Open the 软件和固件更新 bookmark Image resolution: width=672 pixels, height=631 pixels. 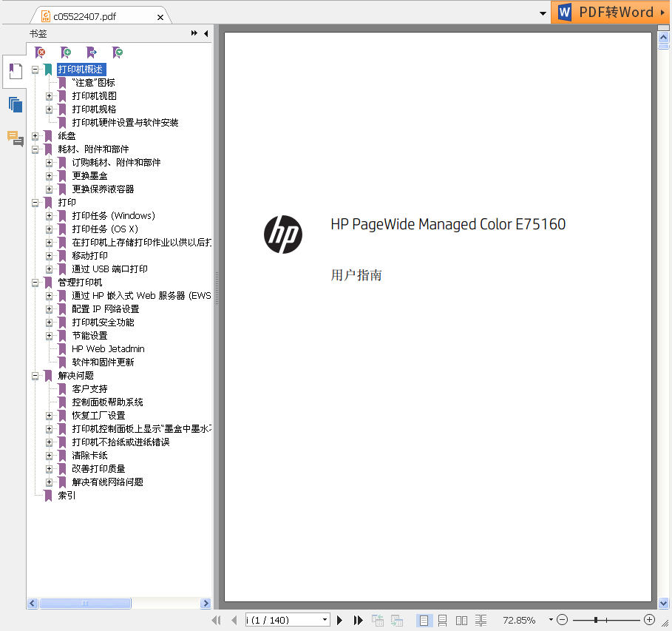tap(103, 362)
